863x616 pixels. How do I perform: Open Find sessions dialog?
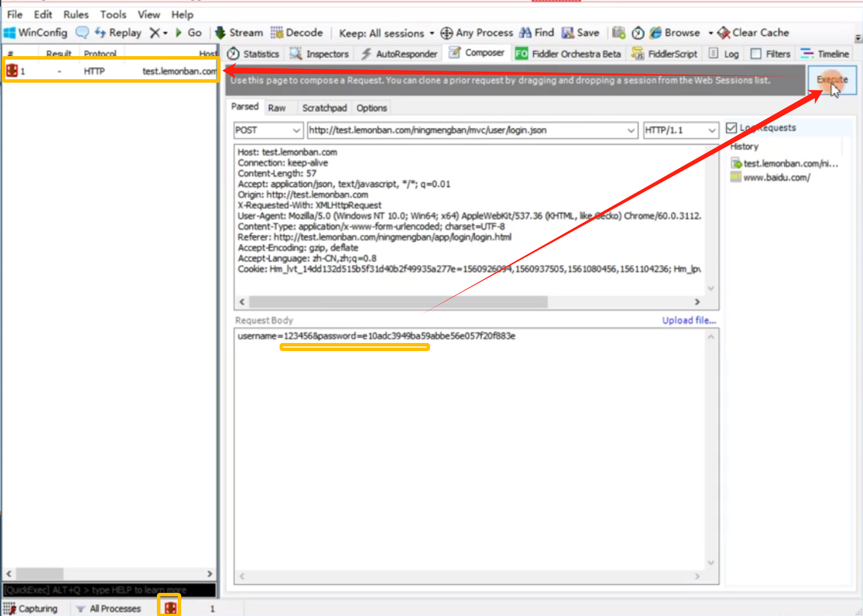(537, 33)
